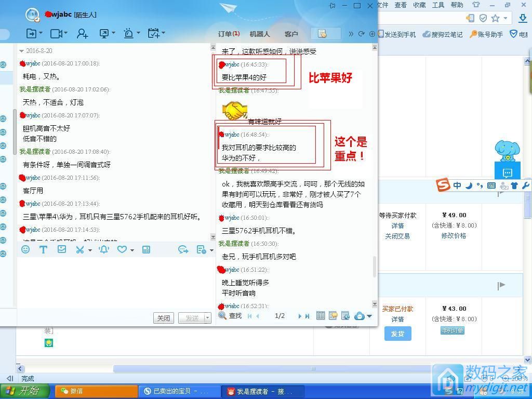The height and width of the screenshot is (399, 532).
Task: Send a window shake with the bell icon
Action: (104, 250)
